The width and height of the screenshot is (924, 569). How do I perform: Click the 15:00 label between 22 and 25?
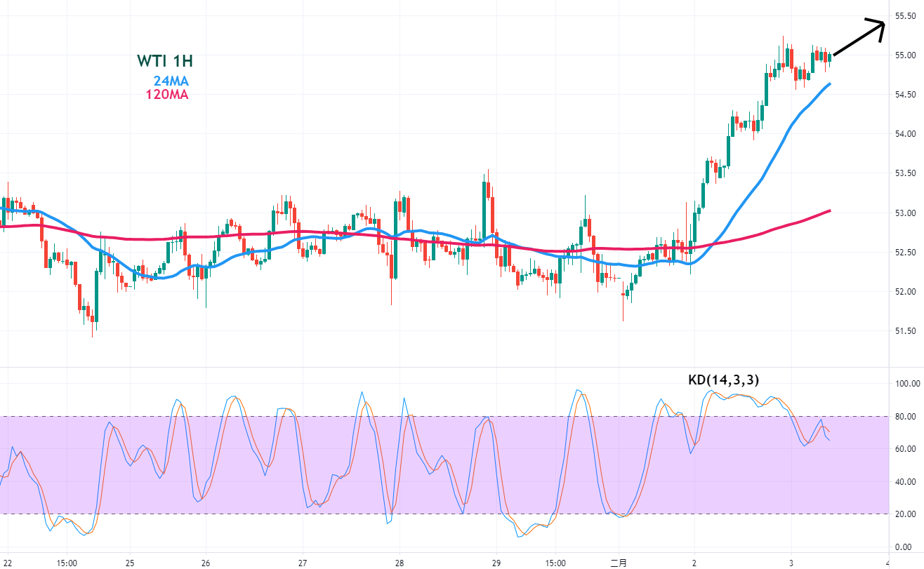tap(66, 563)
